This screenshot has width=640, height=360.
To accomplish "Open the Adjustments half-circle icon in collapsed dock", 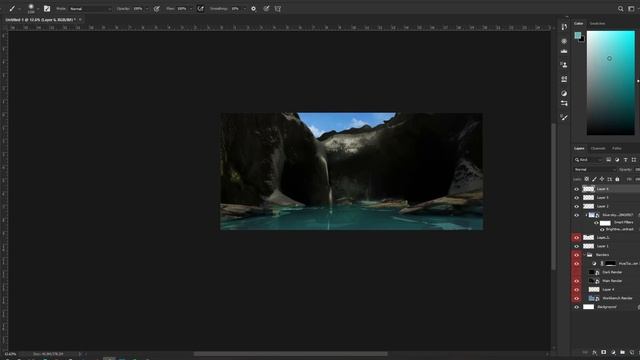I will point(564,93).
